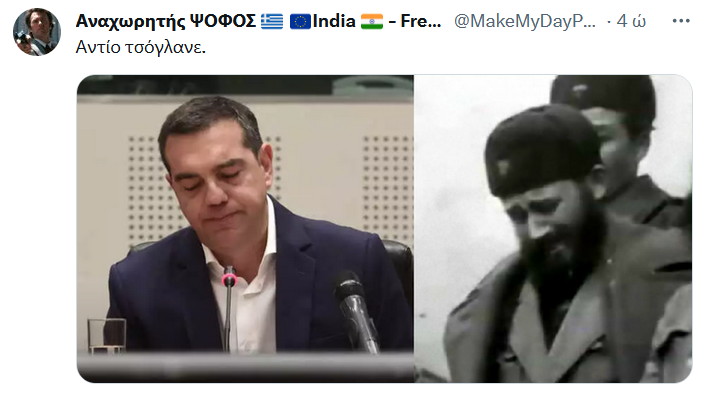Click the black handheld microphone in left photo
This screenshot has height=410, width=710.
356,311
